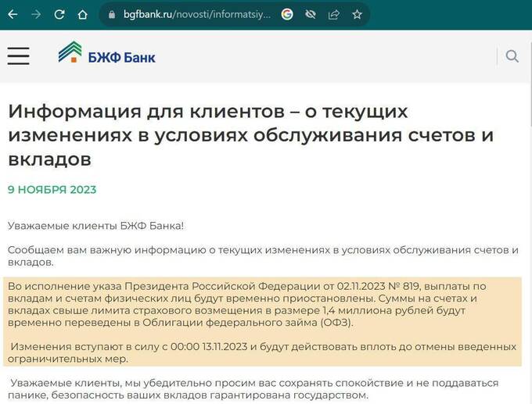Bookmark this page with the star
Image resolution: width=532 pixels, height=404 pixels.
click(357, 15)
